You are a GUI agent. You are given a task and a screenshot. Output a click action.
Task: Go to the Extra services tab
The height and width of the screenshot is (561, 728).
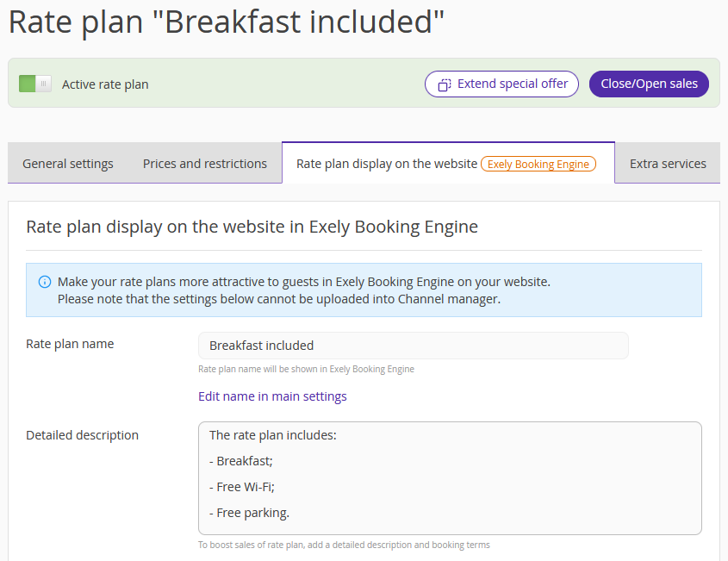coord(668,164)
